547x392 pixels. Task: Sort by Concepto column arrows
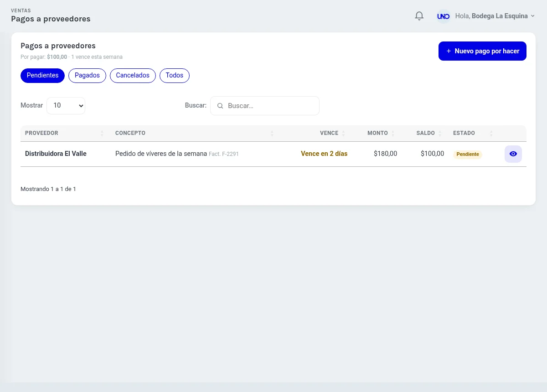point(272,133)
